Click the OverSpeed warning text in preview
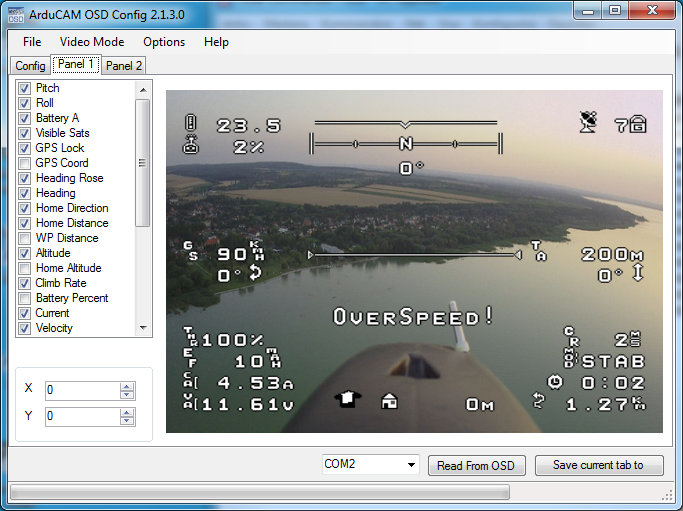 (413, 317)
